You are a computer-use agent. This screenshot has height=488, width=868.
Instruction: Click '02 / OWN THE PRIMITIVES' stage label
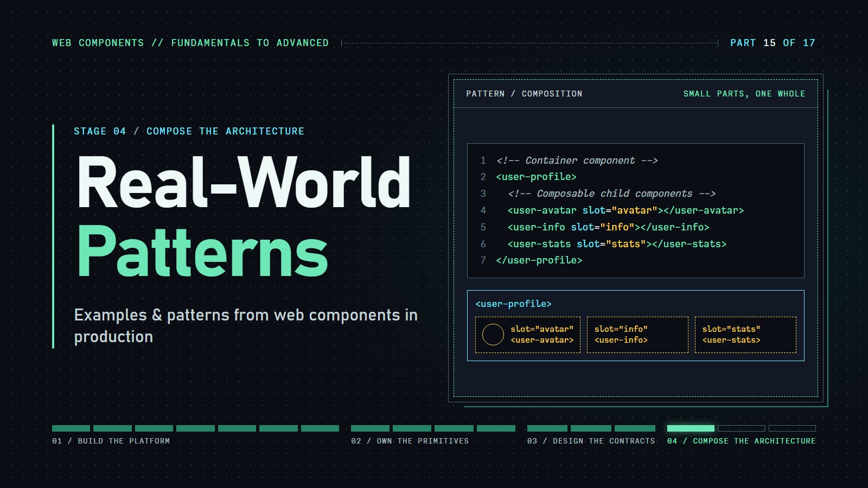tap(410, 441)
